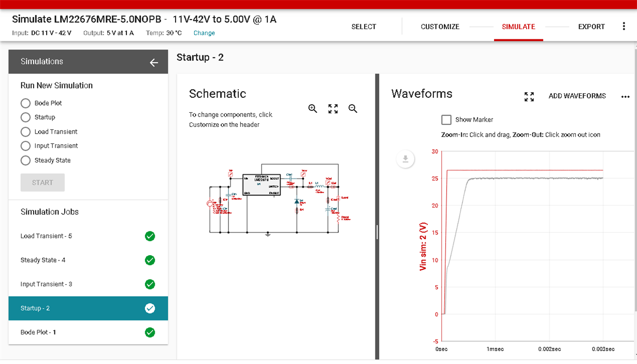Click the Change design inputs link

point(204,33)
